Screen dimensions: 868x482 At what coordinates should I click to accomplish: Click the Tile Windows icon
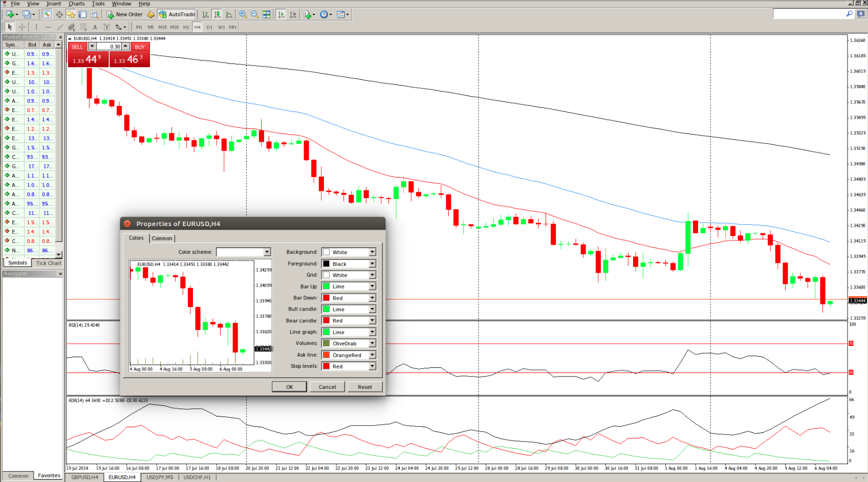pyautogui.click(x=266, y=14)
